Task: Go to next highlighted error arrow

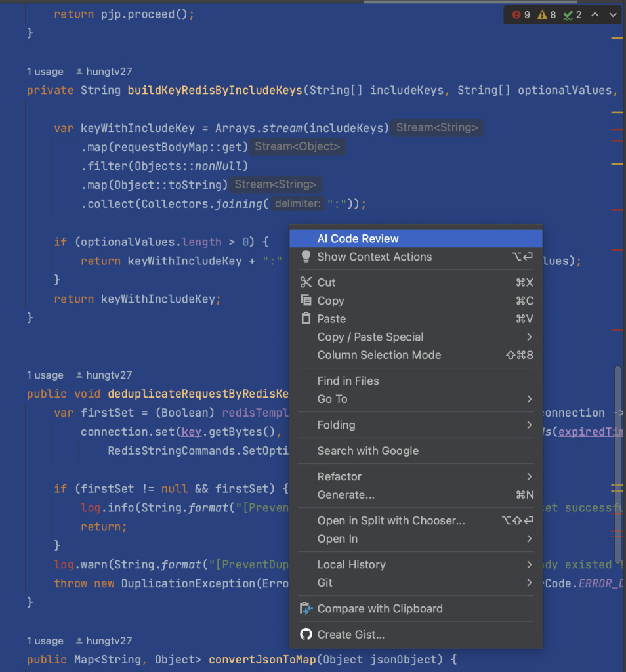Action: point(613,14)
